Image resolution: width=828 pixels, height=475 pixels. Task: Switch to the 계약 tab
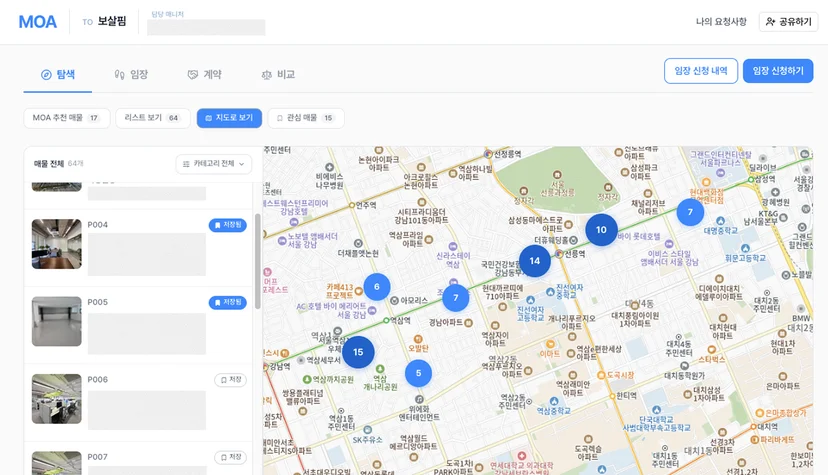(204, 74)
